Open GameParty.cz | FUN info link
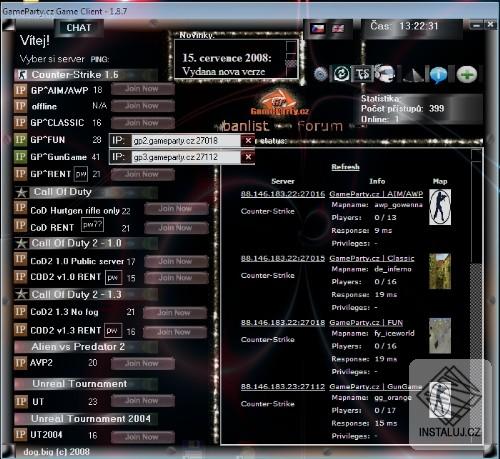Screen dimensions: 500x459 [x=366, y=322]
